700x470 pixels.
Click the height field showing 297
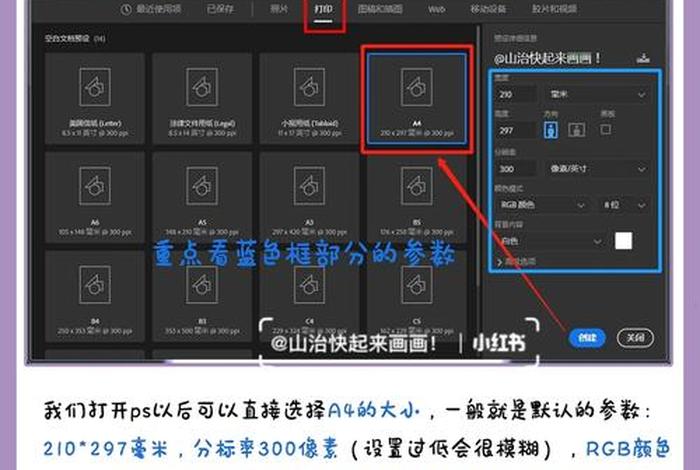(516, 130)
